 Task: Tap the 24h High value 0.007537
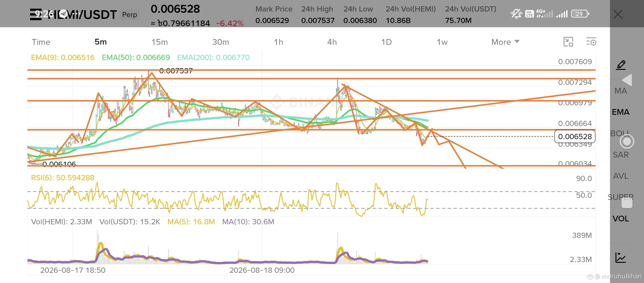pyautogui.click(x=318, y=20)
